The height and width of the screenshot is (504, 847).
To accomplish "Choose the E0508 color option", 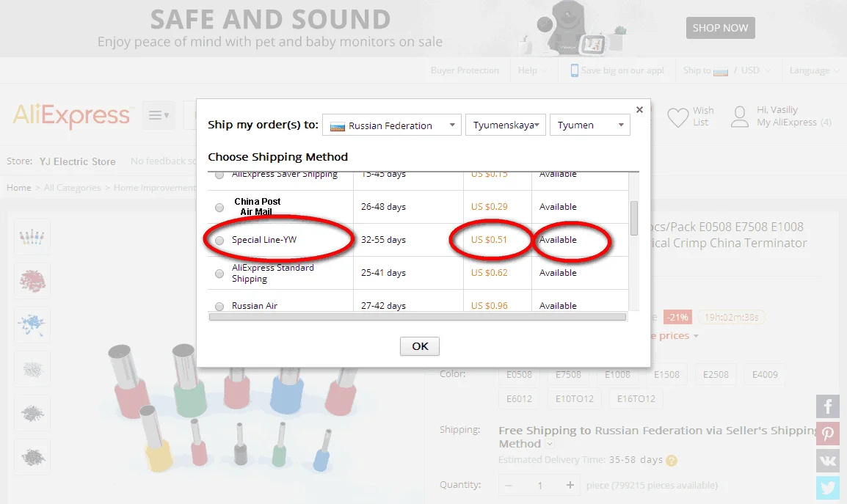I will coord(519,374).
